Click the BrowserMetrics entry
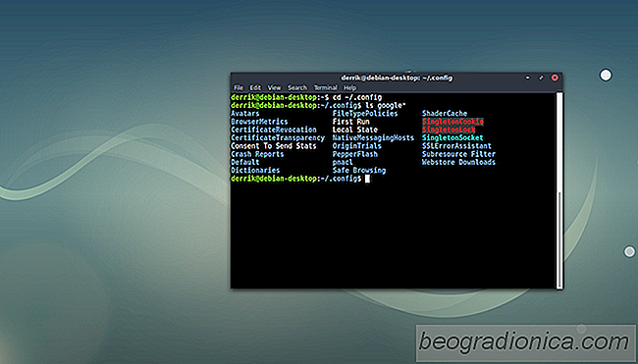The width and height of the screenshot is (638, 364). [259, 122]
